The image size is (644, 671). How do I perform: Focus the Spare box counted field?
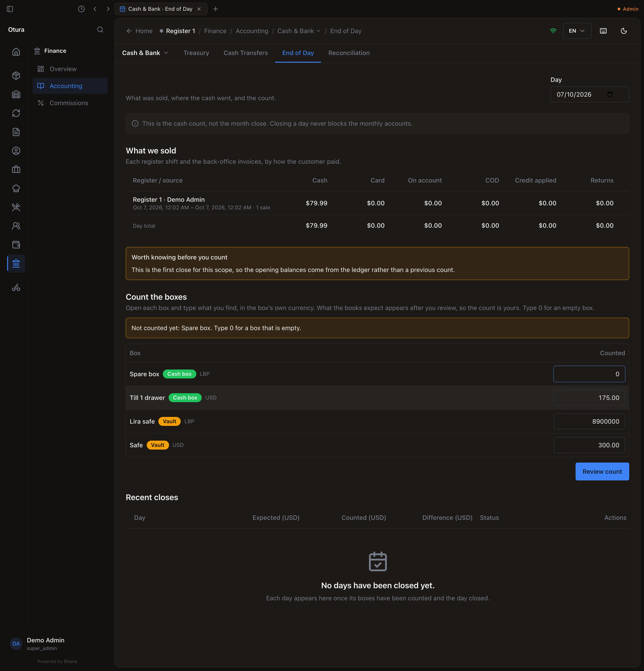589,374
